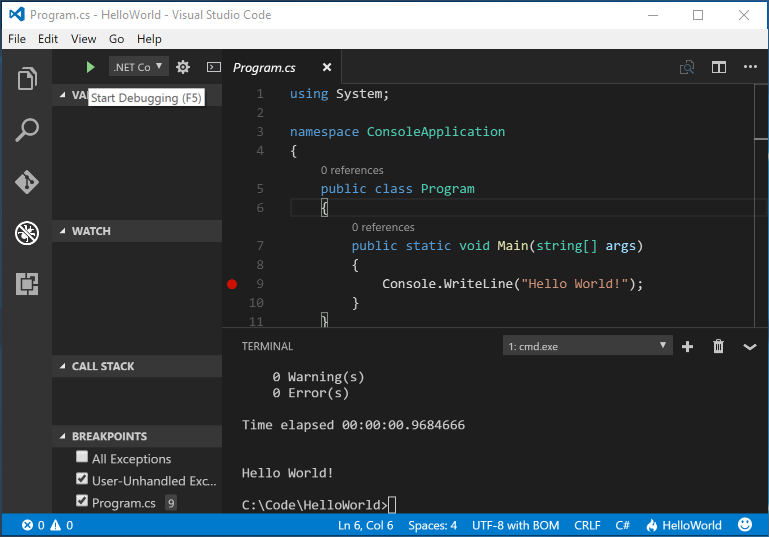Open the .NET Core configuration dropdown
Viewport: 769px width, 537px height.
tap(139, 67)
